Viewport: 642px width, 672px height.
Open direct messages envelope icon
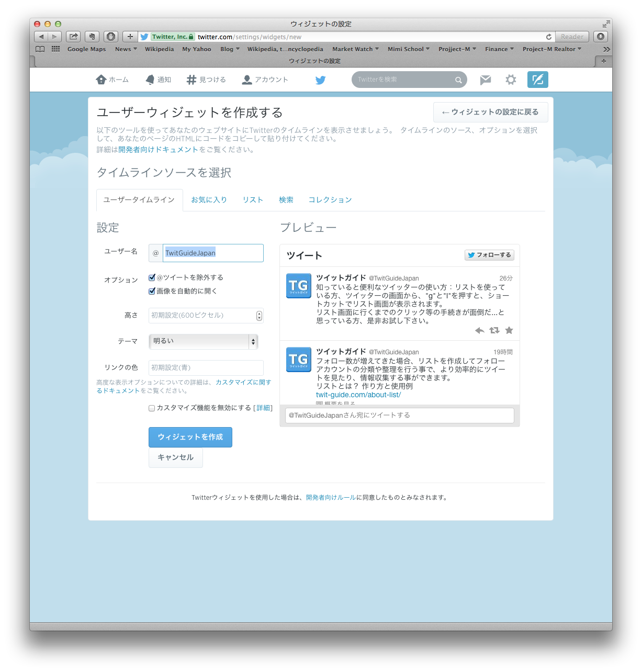click(x=486, y=80)
